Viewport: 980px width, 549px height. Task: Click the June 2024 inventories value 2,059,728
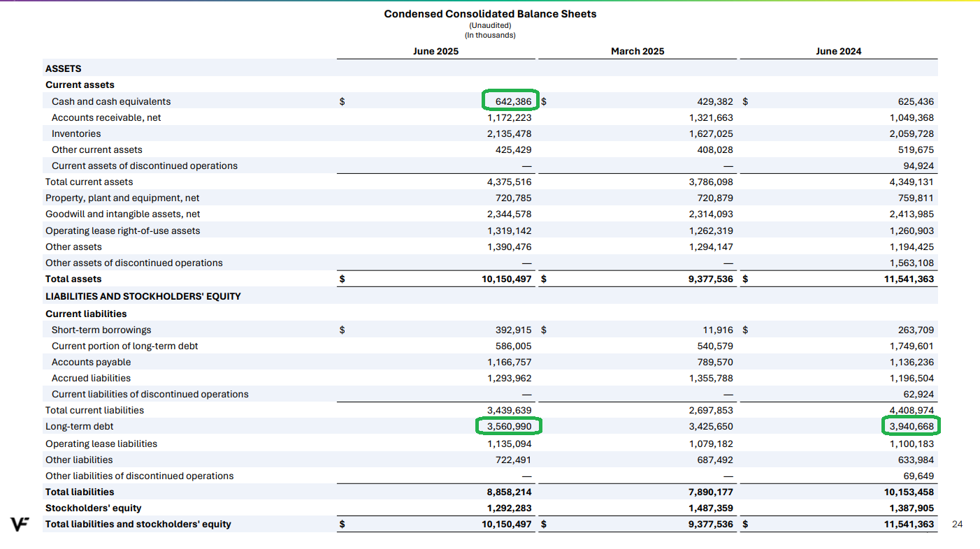click(911, 133)
